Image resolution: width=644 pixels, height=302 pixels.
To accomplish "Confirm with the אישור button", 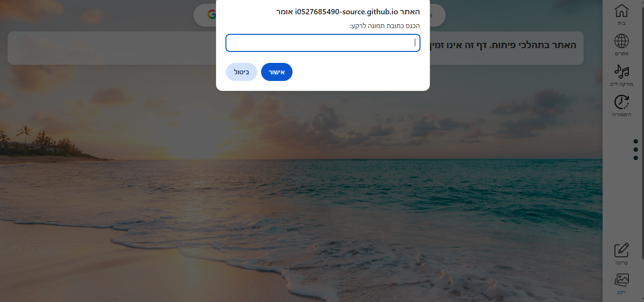I will [277, 72].
